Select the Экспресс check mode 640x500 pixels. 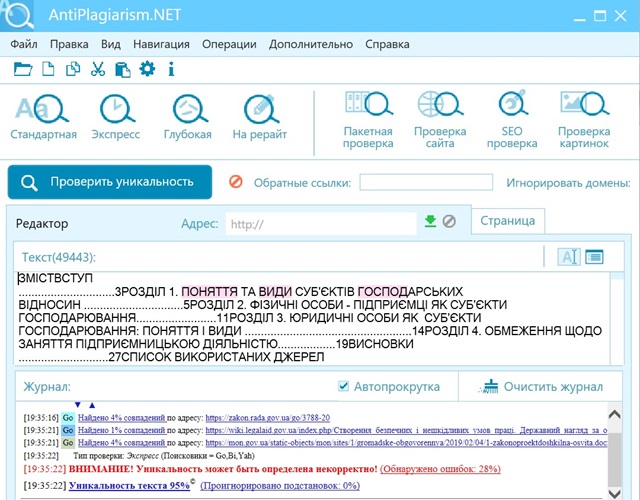click(x=116, y=117)
